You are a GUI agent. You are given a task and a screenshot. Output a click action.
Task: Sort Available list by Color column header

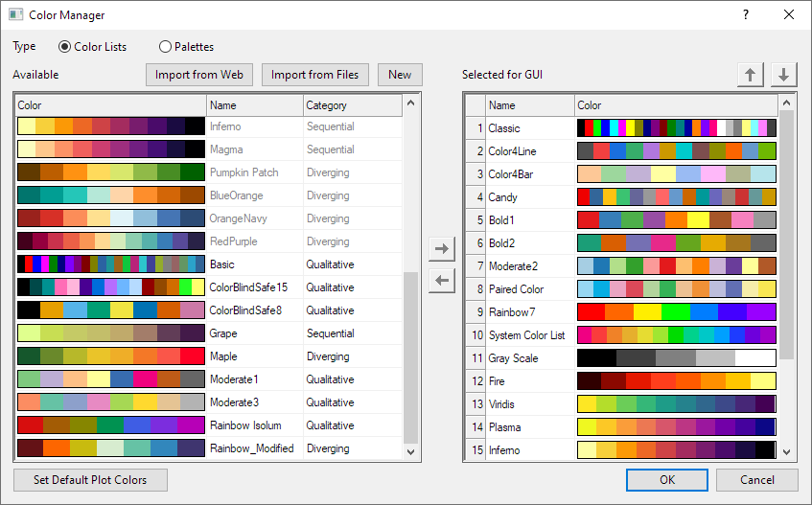pos(111,105)
